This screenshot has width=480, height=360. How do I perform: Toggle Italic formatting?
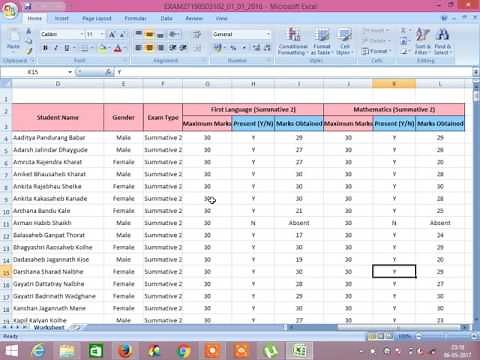coord(56,48)
